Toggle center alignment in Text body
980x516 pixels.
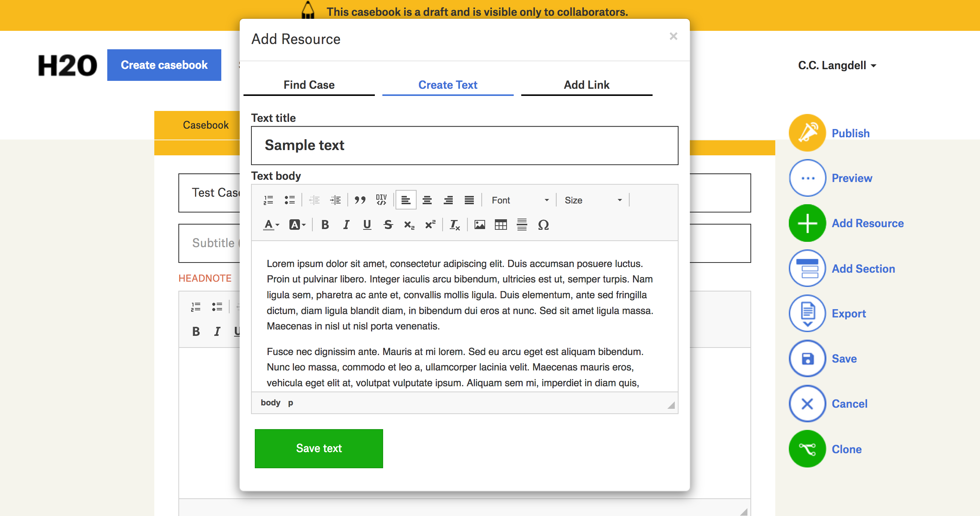[427, 200]
